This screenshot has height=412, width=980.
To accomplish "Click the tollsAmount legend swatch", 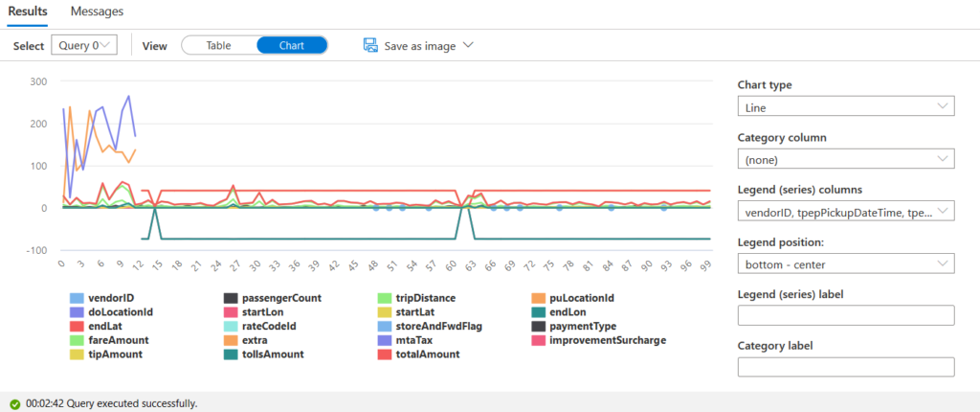I will (231, 355).
